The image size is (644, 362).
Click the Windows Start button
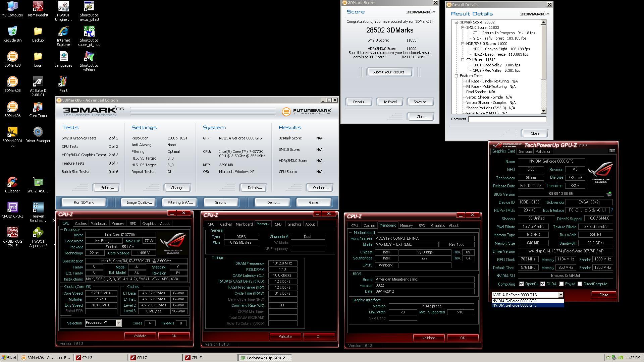9,358
